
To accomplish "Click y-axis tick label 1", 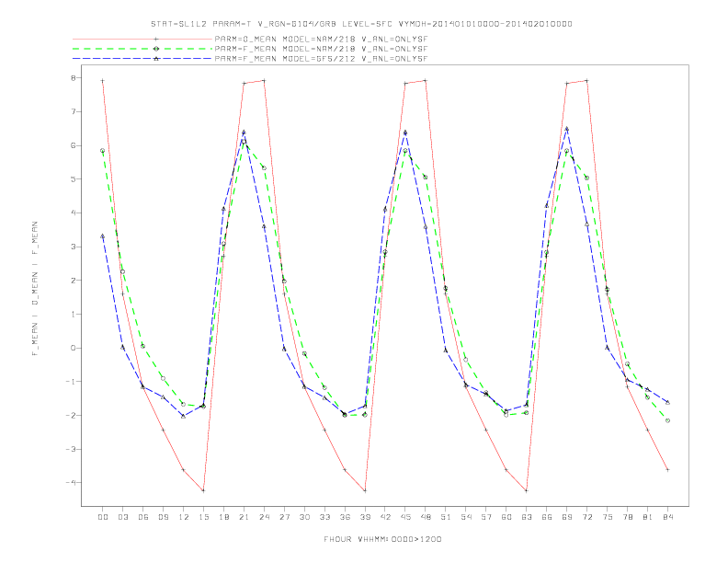I will click(74, 314).
